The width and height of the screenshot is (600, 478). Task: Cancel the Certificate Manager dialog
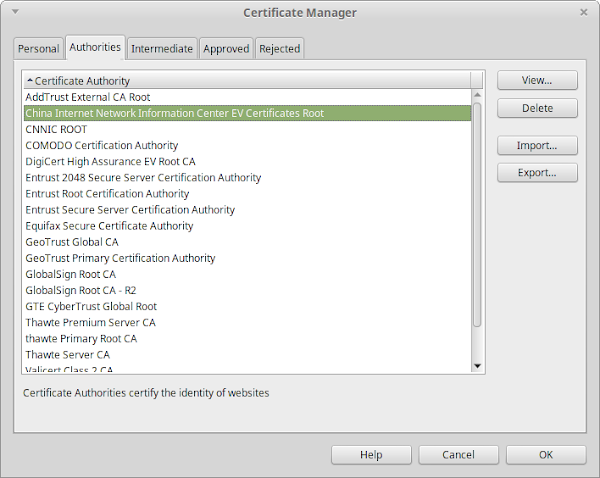[x=458, y=455]
